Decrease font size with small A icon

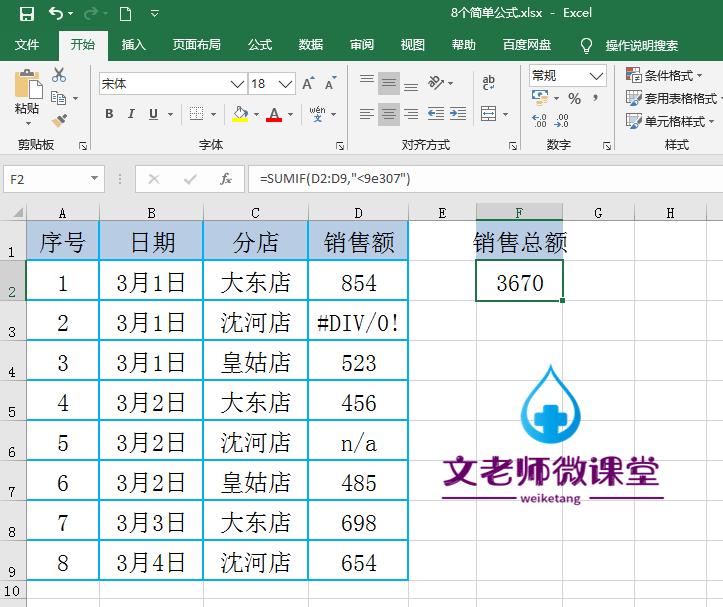(x=331, y=84)
